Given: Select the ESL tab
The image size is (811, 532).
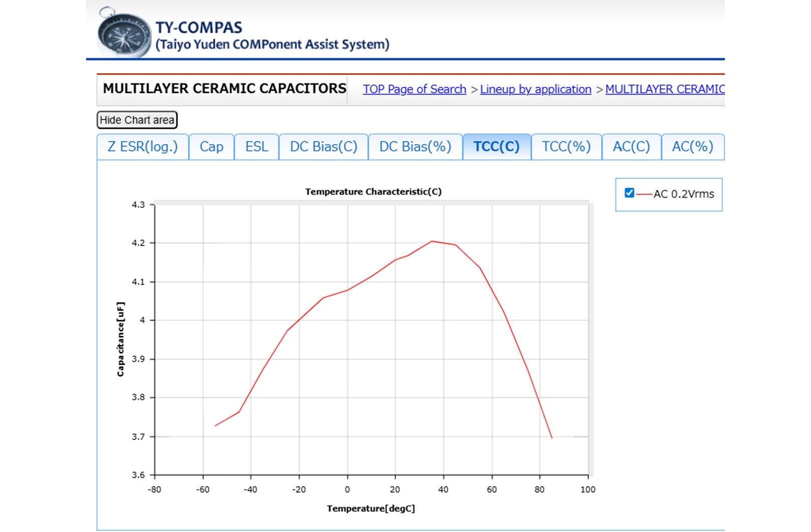Looking at the screenshot, I should (256, 147).
